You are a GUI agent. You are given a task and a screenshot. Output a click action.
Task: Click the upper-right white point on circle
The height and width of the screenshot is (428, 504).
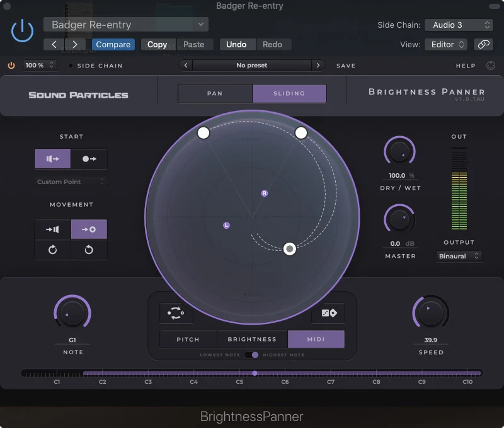coord(301,132)
